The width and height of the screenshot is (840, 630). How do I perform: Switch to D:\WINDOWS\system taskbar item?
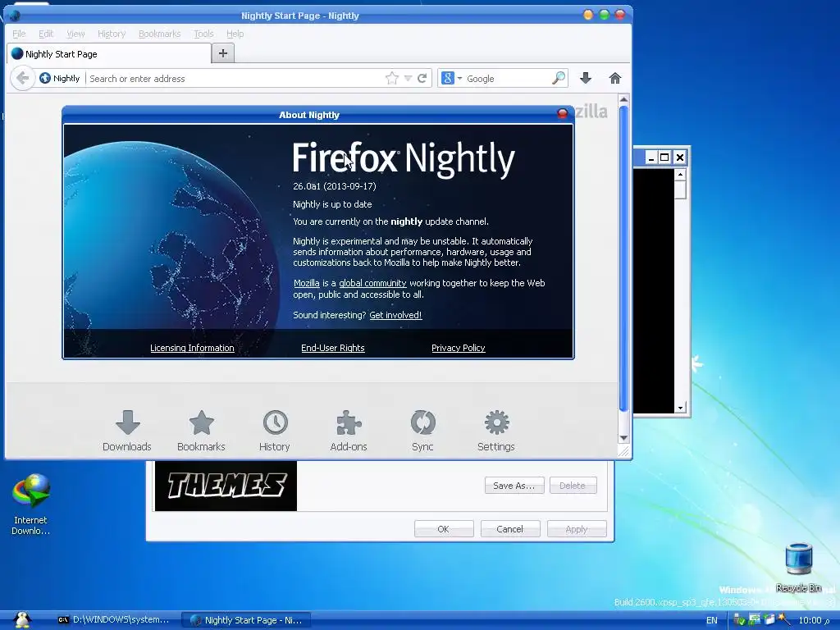coord(113,620)
